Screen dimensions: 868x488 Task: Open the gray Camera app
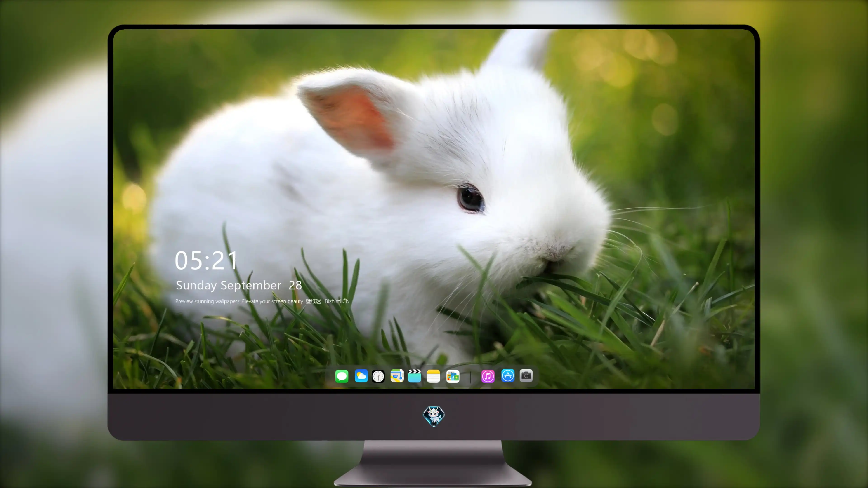526,375
